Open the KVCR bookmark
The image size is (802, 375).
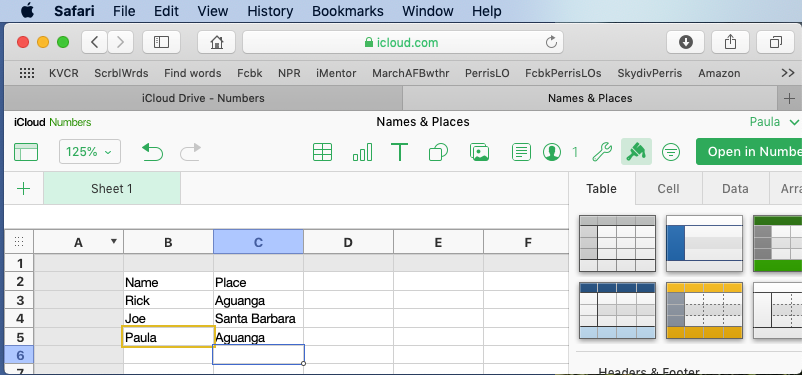pos(64,73)
